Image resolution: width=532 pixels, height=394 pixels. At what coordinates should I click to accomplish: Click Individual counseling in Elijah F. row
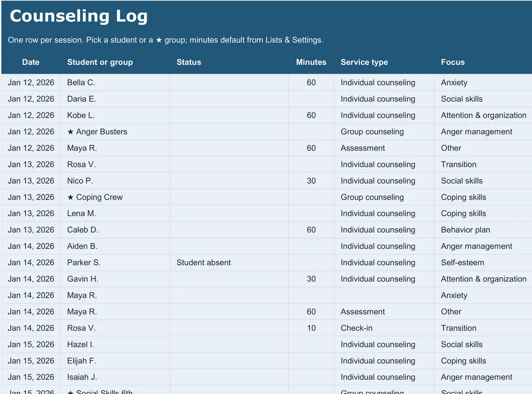click(384, 361)
